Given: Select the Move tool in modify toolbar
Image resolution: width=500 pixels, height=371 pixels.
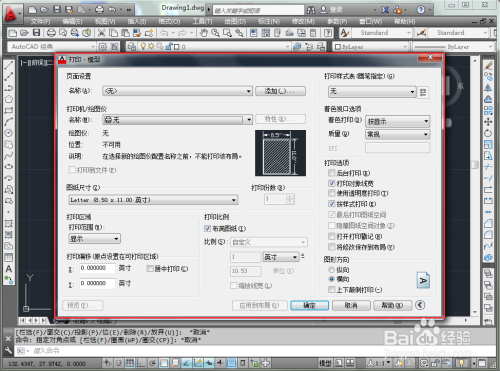Looking at the screenshot, I should pos(488,122).
